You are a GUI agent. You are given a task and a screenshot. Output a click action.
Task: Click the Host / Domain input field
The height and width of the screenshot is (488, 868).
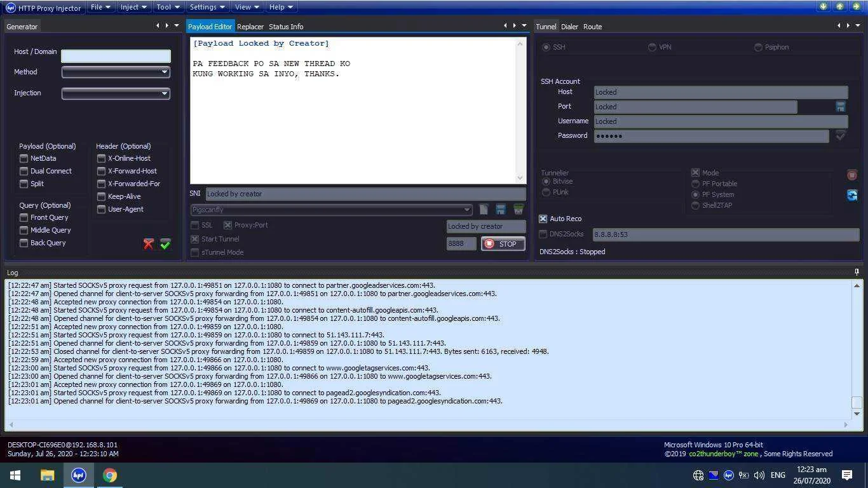pyautogui.click(x=116, y=56)
